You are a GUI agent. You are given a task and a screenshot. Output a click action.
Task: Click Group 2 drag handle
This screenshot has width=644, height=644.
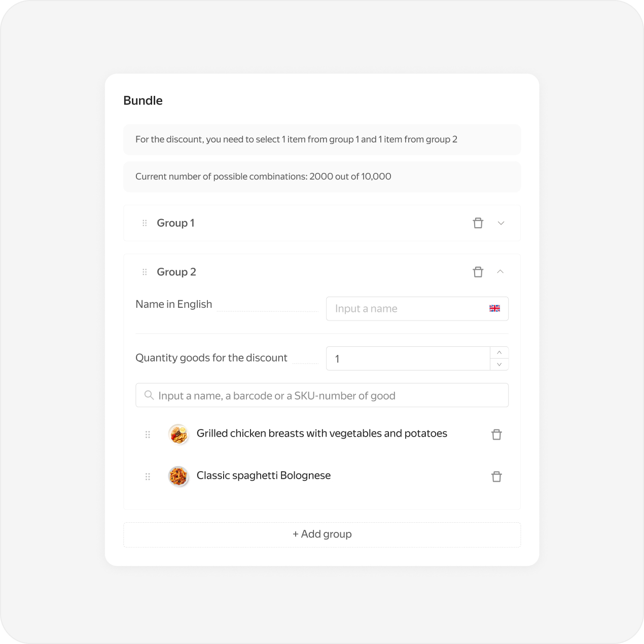click(145, 272)
